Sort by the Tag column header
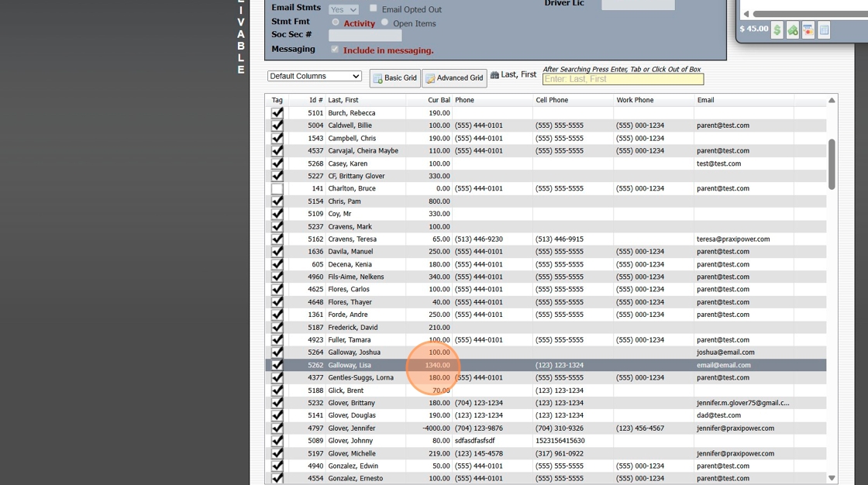 point(277,100)
